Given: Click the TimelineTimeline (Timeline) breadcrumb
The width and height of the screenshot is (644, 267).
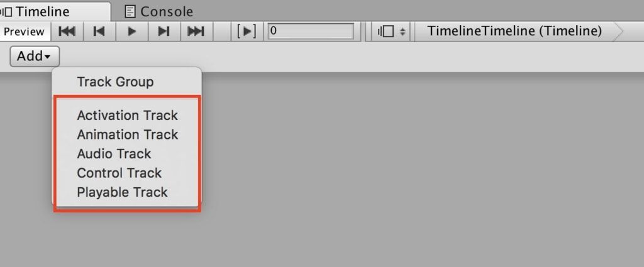Looking at the screenshot, I should point(514,31).
